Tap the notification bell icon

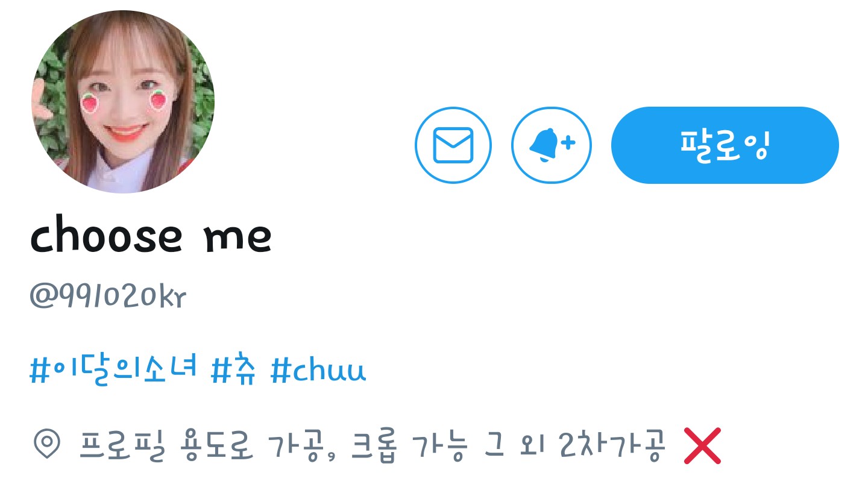[x=552, y=145]
